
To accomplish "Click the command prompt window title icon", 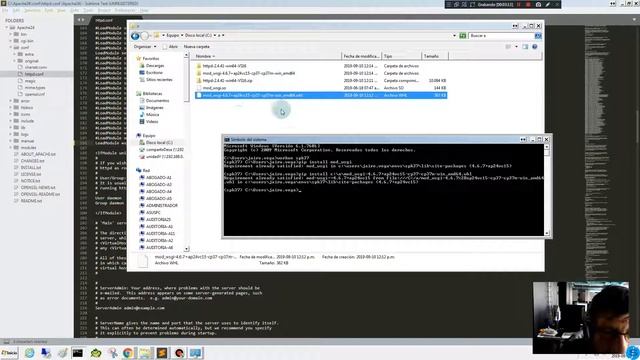I will click(x=227, y=139).
